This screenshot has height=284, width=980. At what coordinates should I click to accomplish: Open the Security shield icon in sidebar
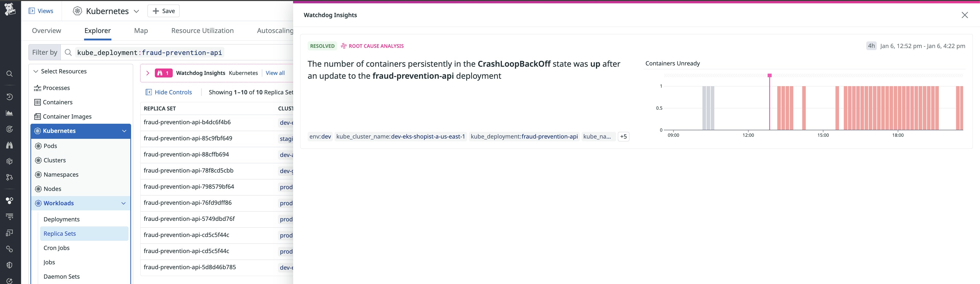pos(9,265)
